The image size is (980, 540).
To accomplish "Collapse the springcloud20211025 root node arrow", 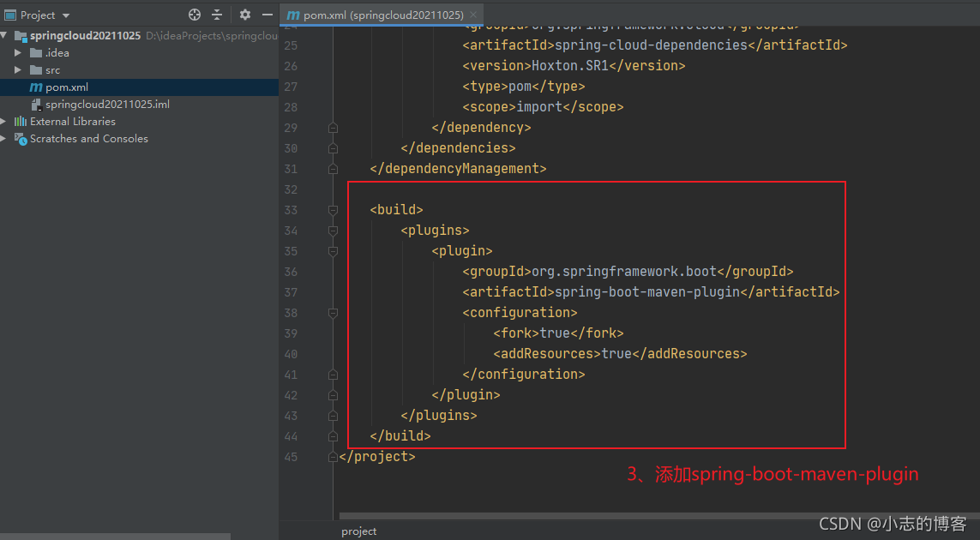I will 4,36.
